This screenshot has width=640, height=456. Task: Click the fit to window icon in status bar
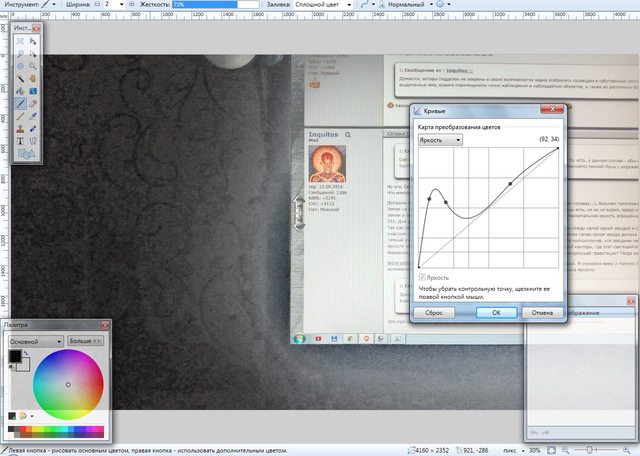point(551,451)
